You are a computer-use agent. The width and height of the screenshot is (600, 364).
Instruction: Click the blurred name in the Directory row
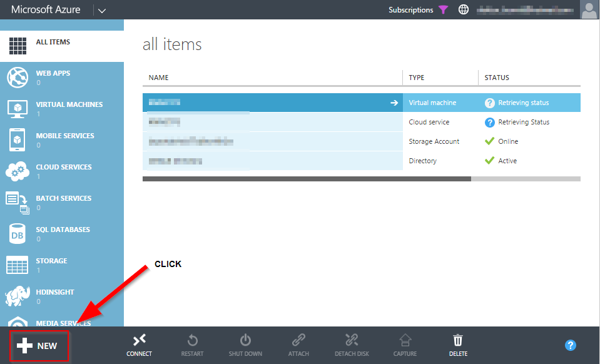pyautogui.click(x=175, y=161)
